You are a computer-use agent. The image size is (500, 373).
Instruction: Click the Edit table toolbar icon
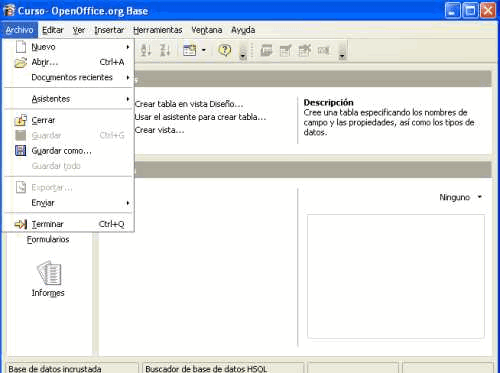[285, 50]
